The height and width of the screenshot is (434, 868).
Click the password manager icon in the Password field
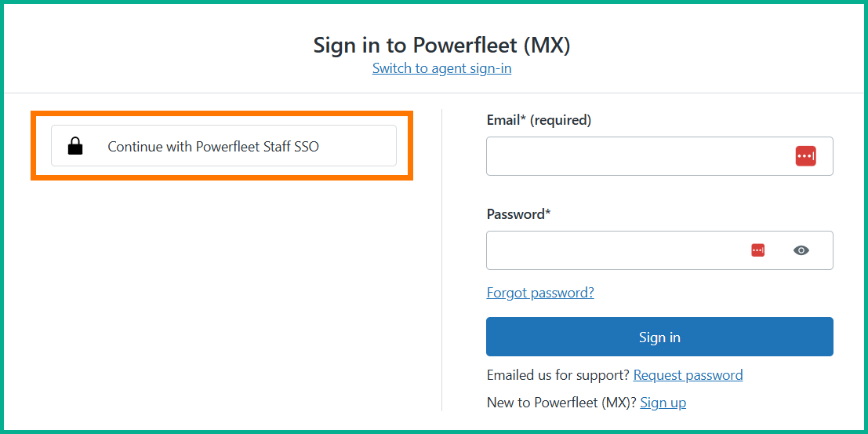[757, 250]
